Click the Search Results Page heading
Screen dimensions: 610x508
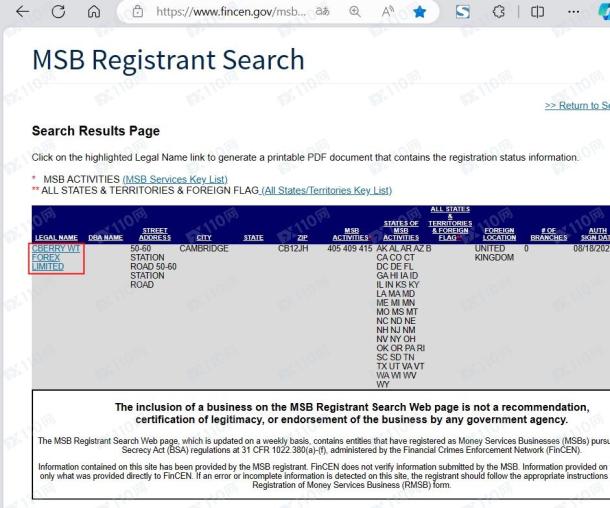(96, 131)
